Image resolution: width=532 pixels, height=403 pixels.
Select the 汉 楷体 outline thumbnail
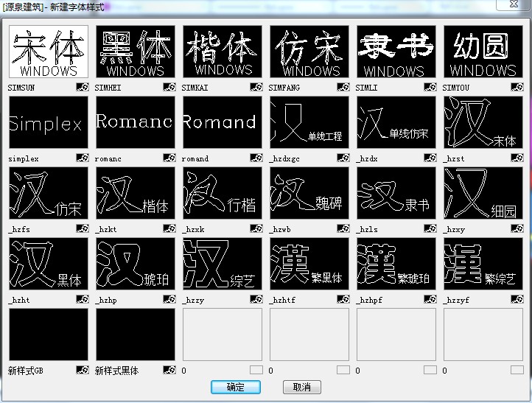tap(136, 193)
